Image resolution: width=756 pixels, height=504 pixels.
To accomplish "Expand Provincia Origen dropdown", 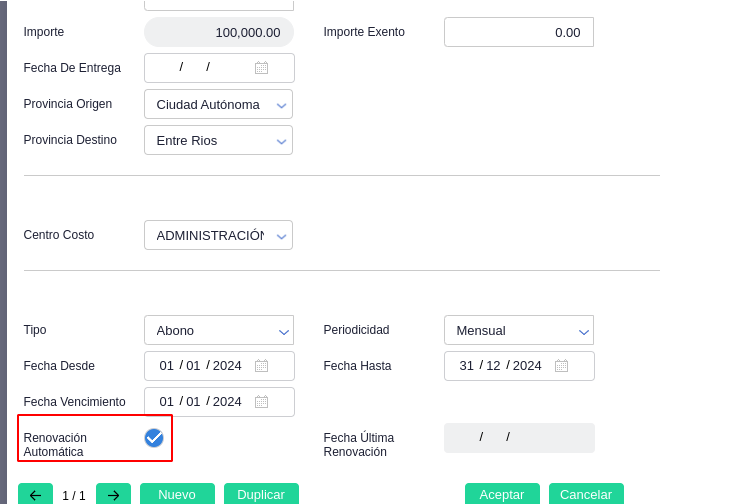I will pyautogui.click(x=282, y=105).
